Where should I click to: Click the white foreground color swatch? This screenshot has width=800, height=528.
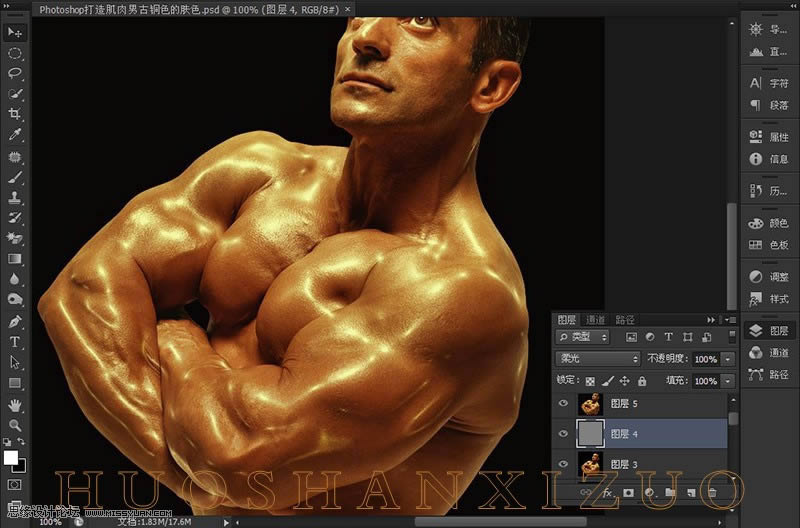11,458
